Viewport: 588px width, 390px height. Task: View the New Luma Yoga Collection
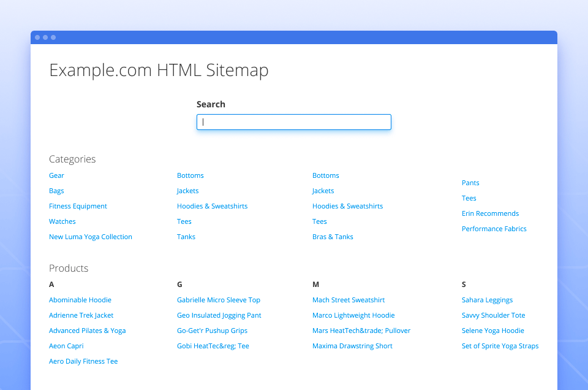[91, 237]
